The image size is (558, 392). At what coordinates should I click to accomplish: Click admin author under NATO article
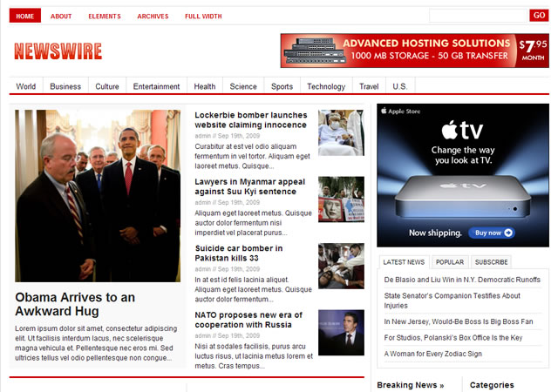[x=202, y=335]
